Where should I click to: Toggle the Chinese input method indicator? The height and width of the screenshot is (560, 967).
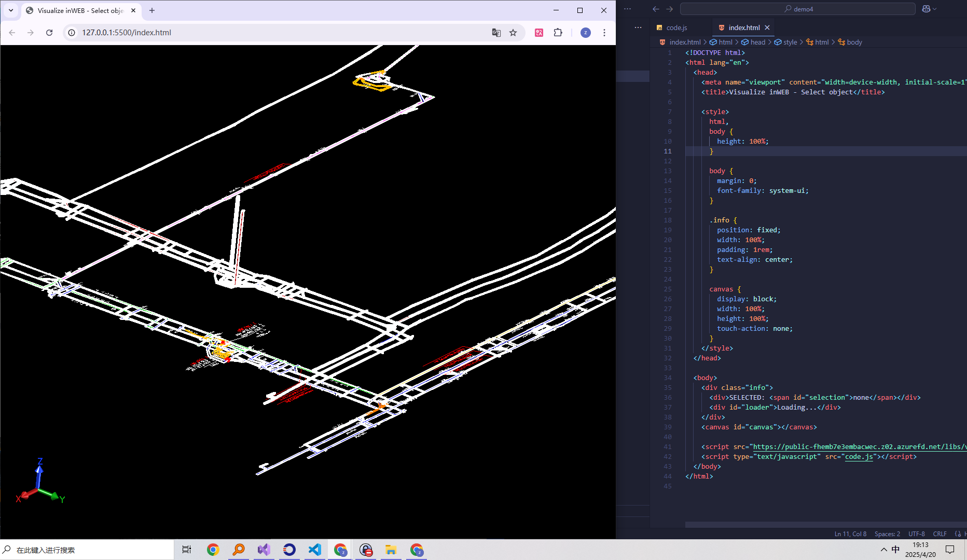click(x=895, y=550)
